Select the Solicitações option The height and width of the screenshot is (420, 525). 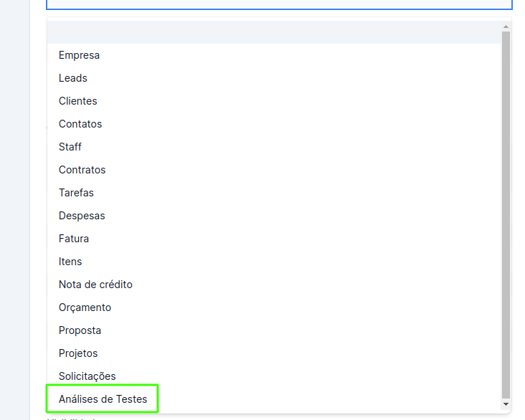tap(87, 376)
